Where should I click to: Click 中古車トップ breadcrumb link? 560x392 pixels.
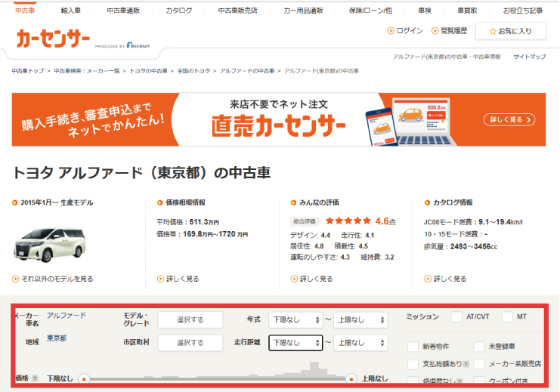tap(28, 71)
